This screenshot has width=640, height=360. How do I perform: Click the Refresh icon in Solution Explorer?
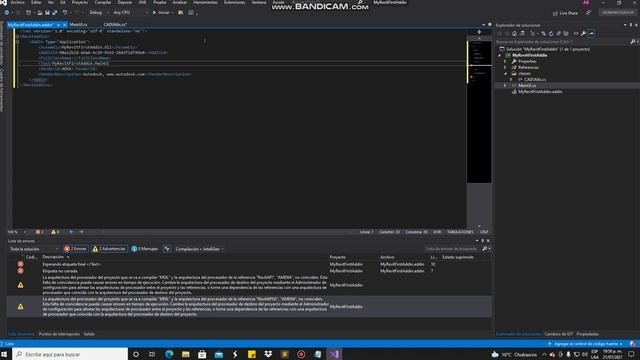point(551,33)
